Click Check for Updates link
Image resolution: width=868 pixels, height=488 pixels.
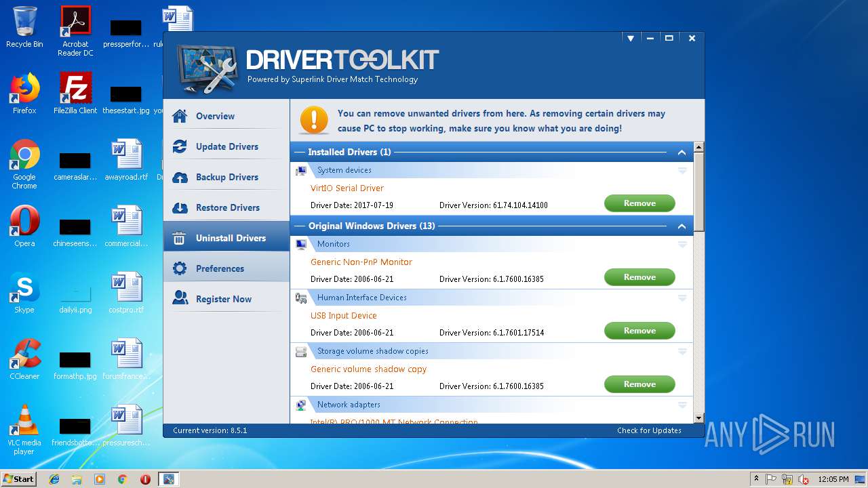(x=649, y=430)
